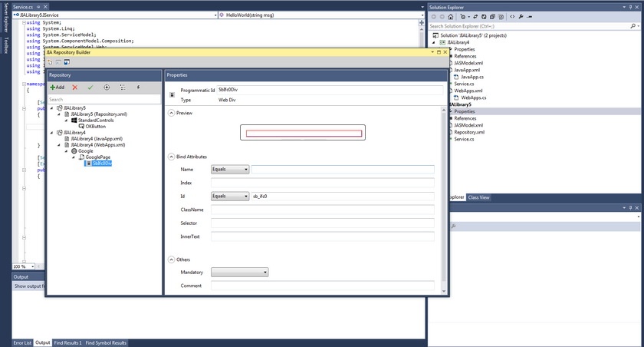Image resolution: width=644 pixels, height=347 pixels.
Task: Click the Web Div icon beside Programmatic Id
Action: coord(172,95)
